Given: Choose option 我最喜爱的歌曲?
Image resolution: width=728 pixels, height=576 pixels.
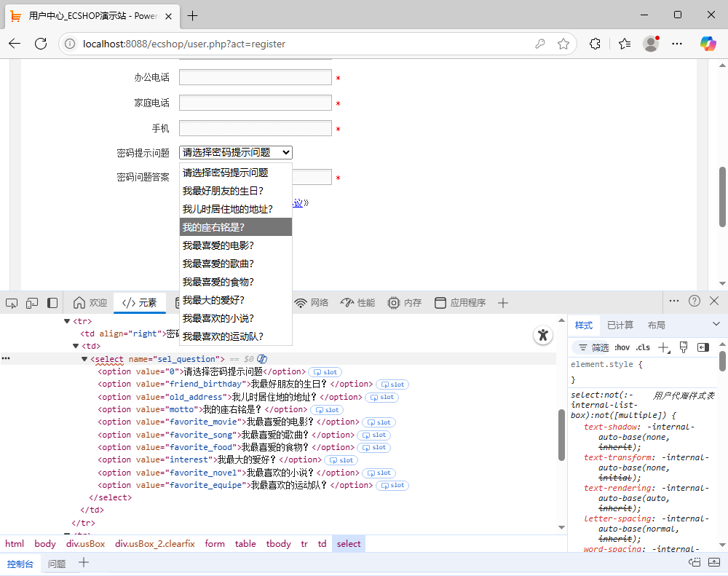Looking at the screenshot, I should (x=236, y=264).
